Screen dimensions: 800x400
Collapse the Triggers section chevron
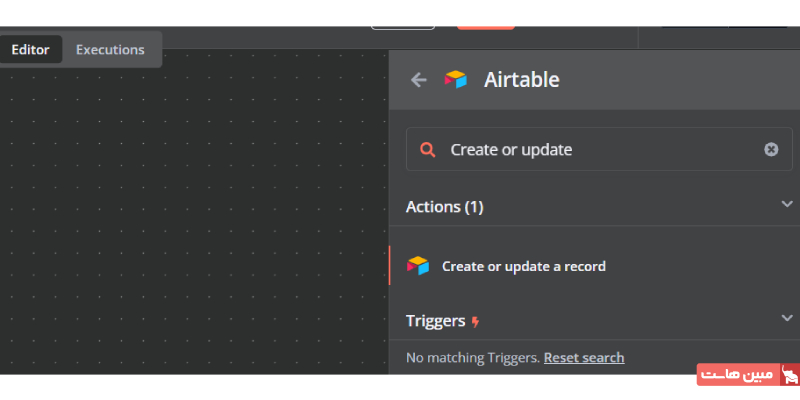(786, 318)
